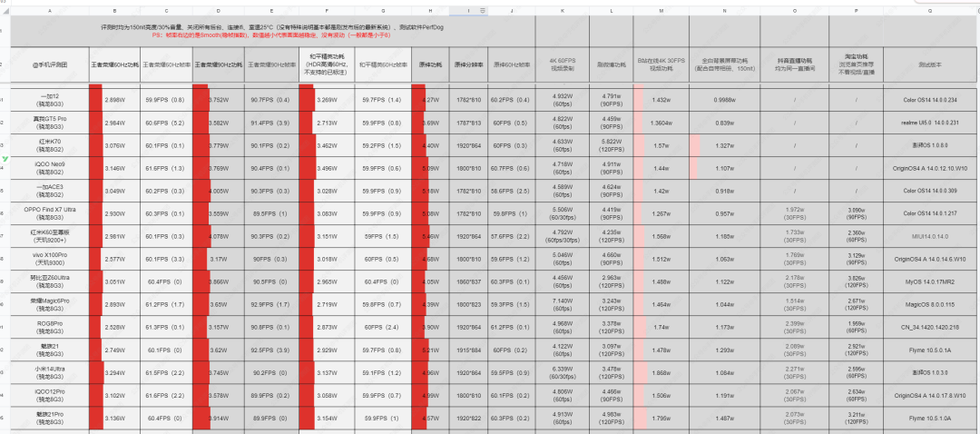Select the 'MagicOS 8.0.0.115' version cell
The height and width of the screenshot is (434, 980).
click(x=931, y=304)
